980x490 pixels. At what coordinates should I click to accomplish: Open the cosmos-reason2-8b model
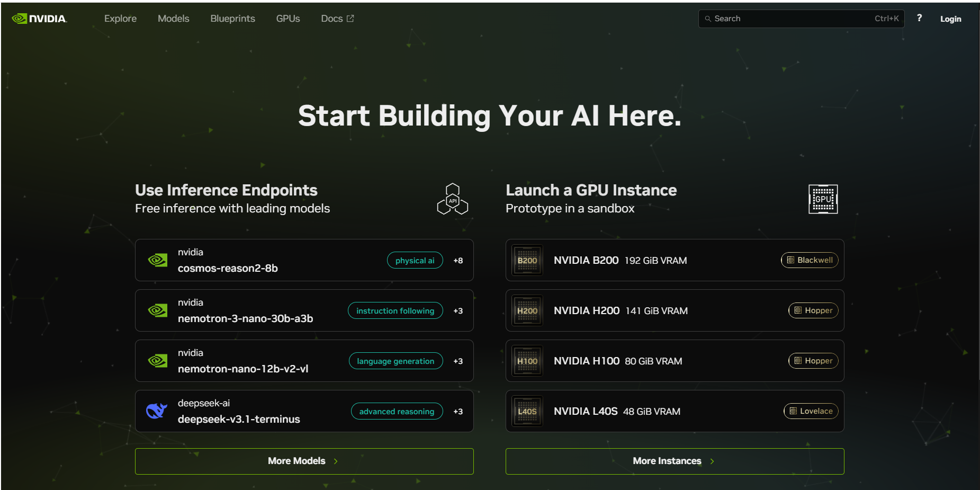pyautogui.click(x=304, y=260)
